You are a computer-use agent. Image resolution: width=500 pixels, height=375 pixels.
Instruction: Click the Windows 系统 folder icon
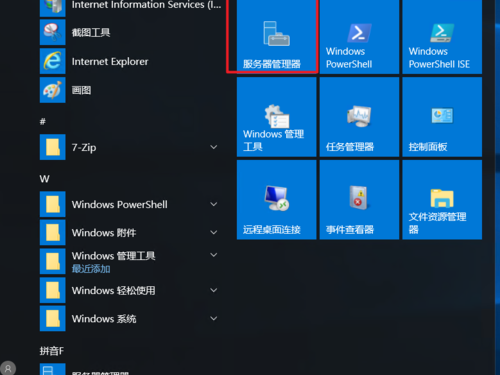(53, 319)
